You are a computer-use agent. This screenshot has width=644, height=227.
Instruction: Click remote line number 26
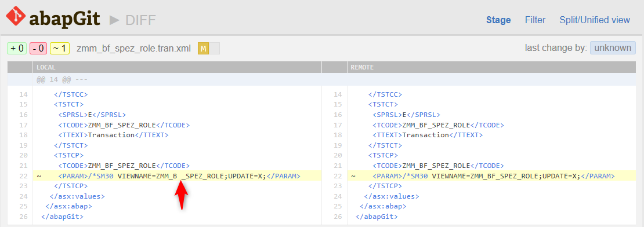338,217
